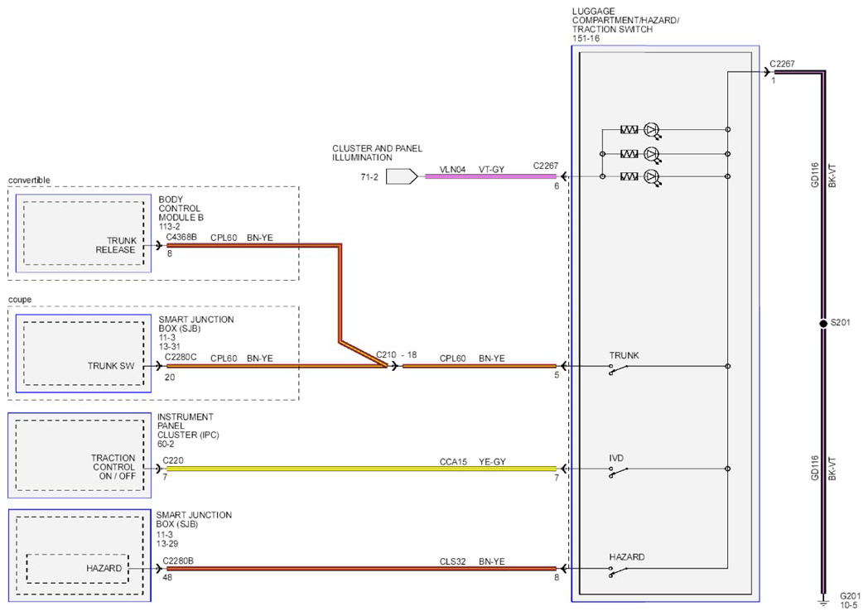
Task: Click the HAZARD text inside the junction box
Action: pos(104,569)
